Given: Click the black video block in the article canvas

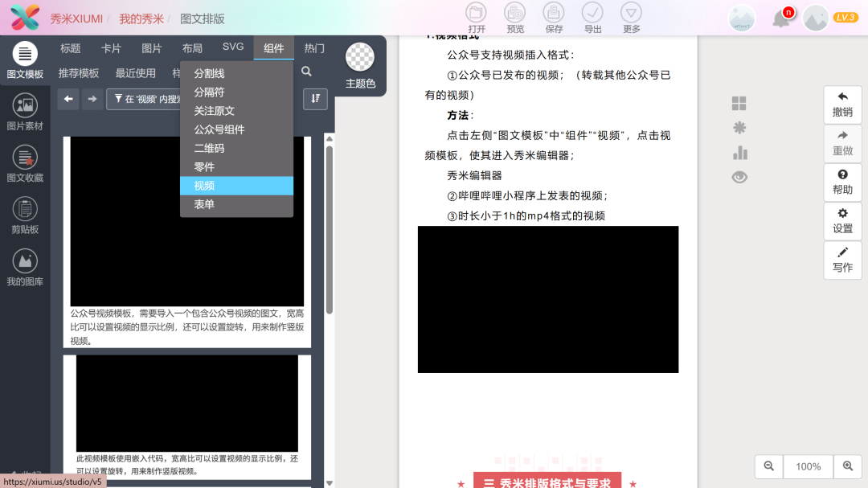Looking at the screenshot, I should pos(548,299).
